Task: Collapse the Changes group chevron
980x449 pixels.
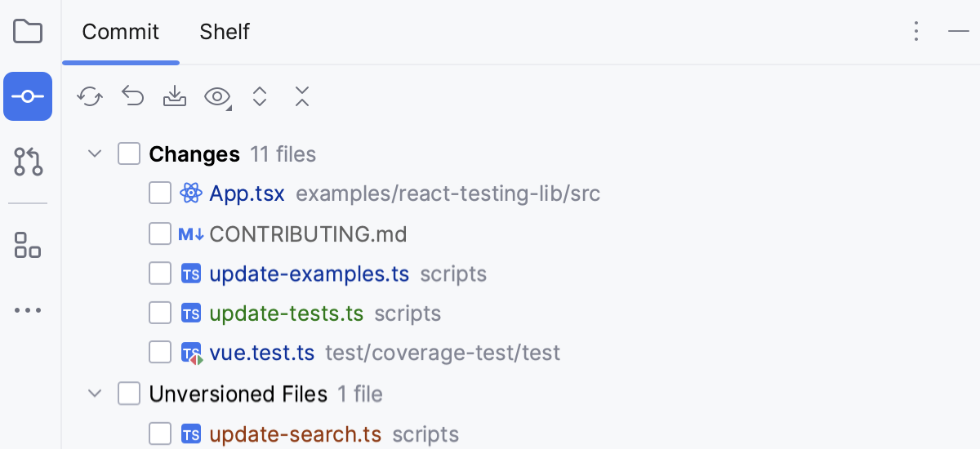Action: [96, 153]
